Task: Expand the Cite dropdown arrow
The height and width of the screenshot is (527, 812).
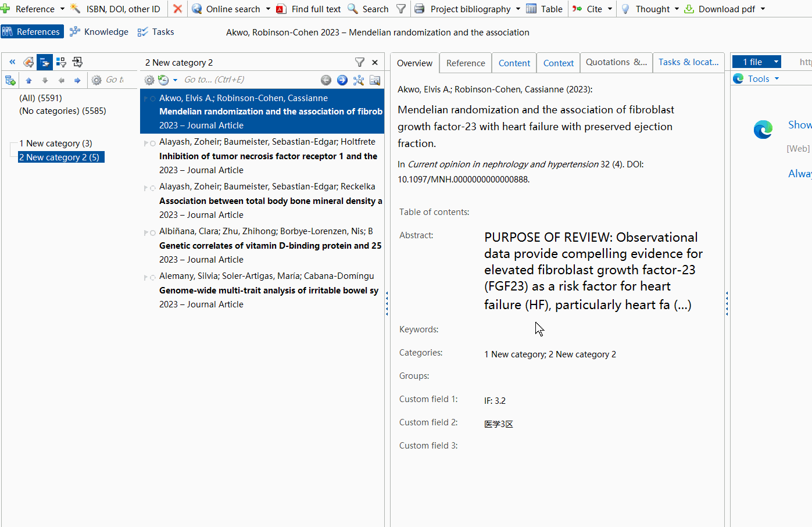Action: (x=610, y=9)
